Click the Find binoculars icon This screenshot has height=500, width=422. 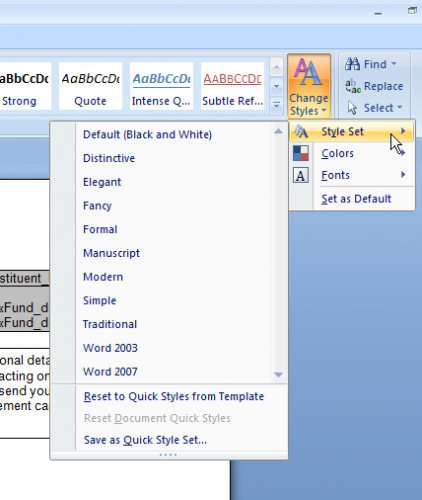click(x=352, y=64)
